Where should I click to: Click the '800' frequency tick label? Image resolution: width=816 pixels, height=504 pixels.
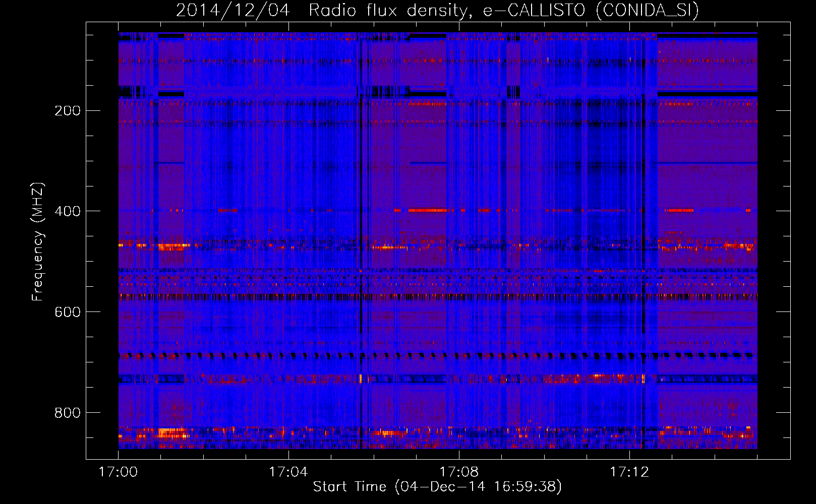tap(68, 413)
